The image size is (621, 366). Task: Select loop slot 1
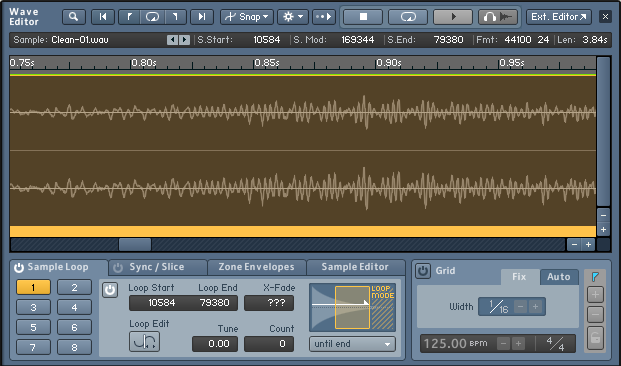pyautogui.click(x=33, y=288)
